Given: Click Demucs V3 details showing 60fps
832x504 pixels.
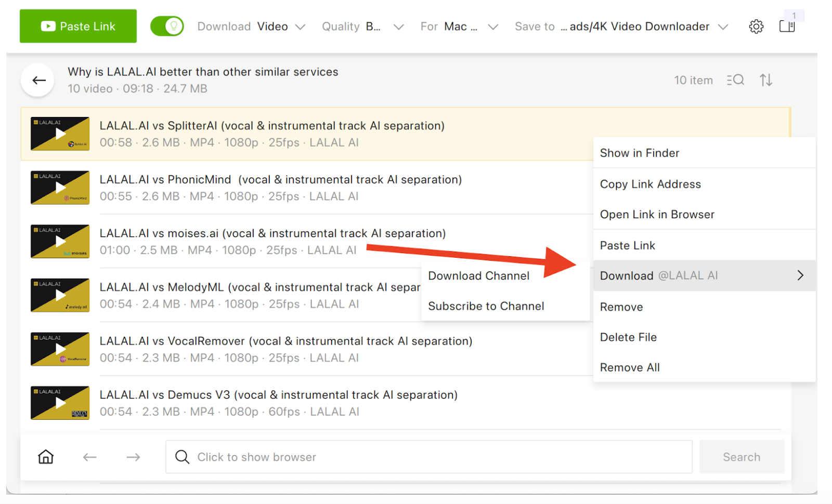Looking at the screenshot, I should tap(229, 412).
